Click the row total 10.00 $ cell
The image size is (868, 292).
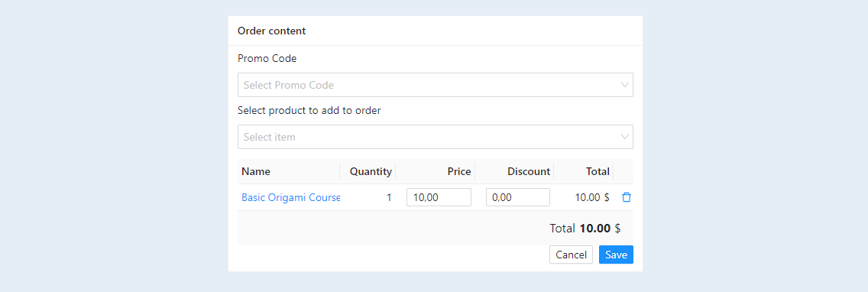tap(591, 197)
